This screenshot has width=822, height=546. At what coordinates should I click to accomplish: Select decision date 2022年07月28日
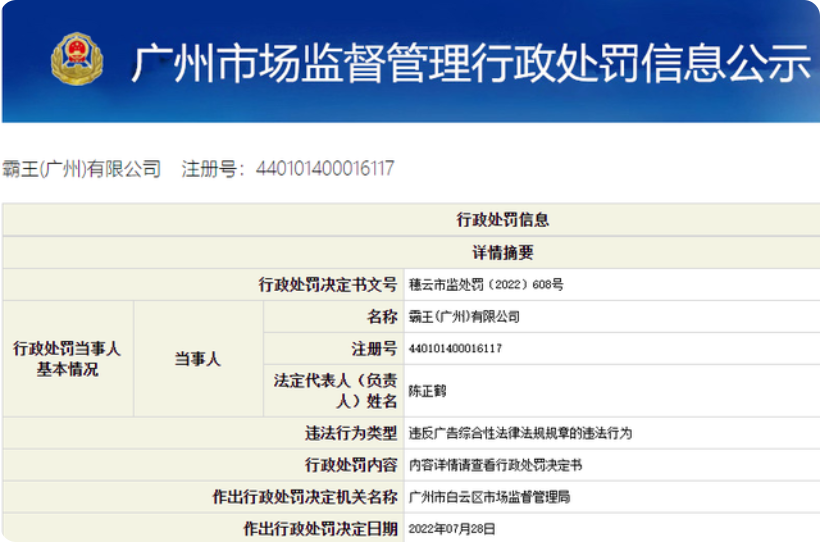tap(452, 529)
